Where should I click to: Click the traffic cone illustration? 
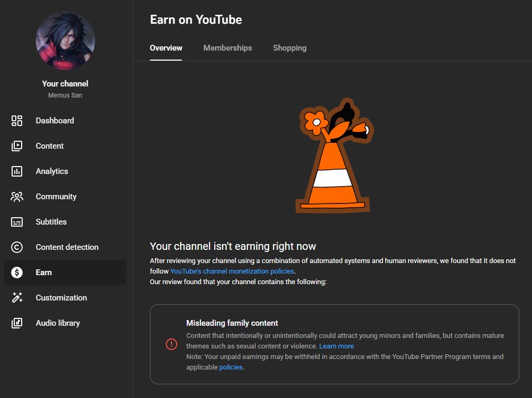pos(334,156)
